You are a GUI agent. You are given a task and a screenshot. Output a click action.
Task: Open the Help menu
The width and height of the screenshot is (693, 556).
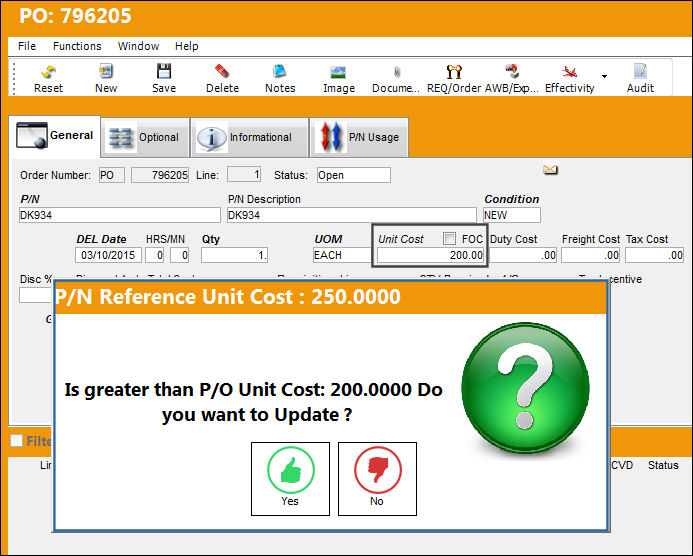[187, 46]
